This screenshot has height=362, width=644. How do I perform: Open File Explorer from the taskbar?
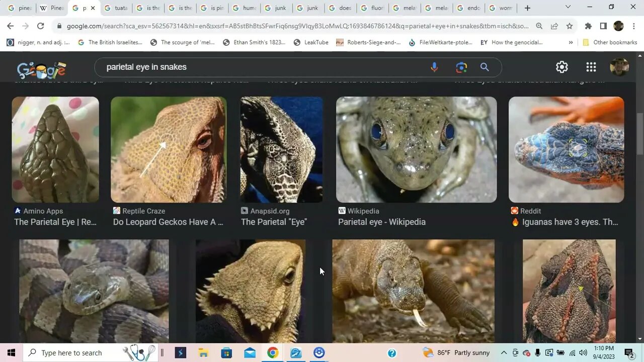(203, 352)
